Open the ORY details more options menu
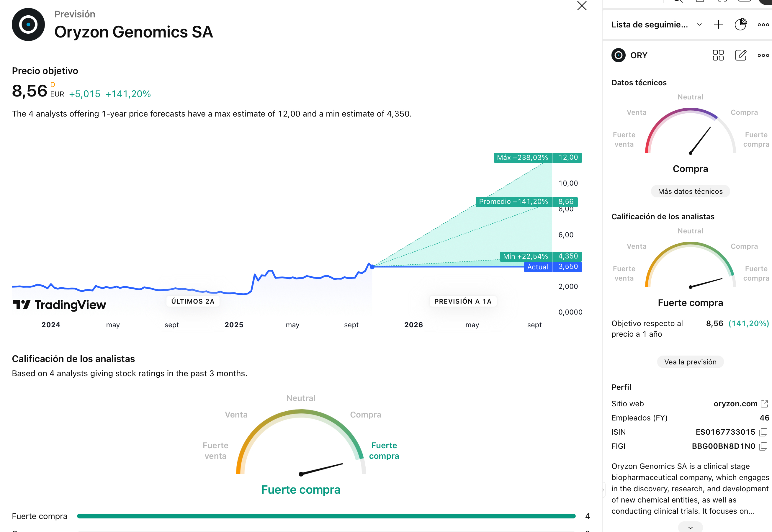Screen dimensions: 772x532 pyautogui.click(x=763, y=55)
